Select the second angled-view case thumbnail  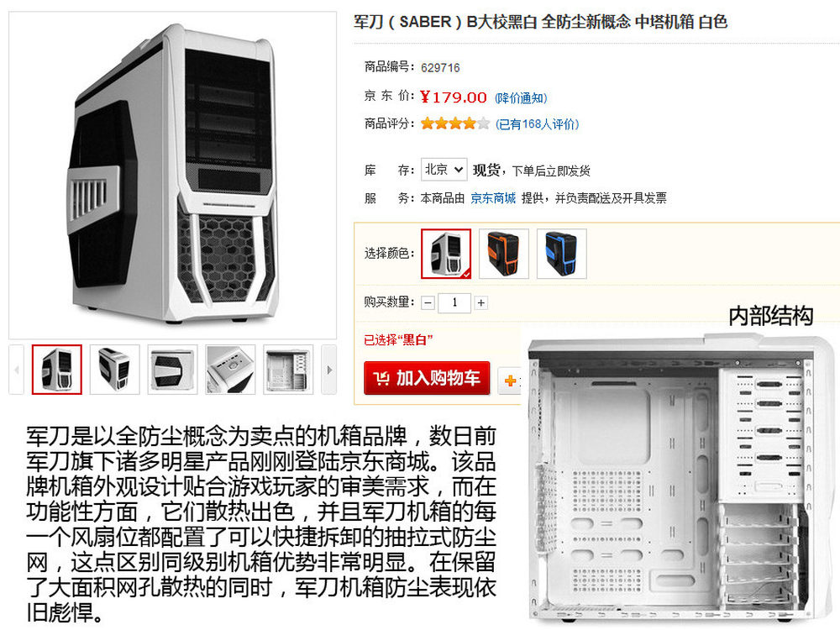tap(114, 370)
